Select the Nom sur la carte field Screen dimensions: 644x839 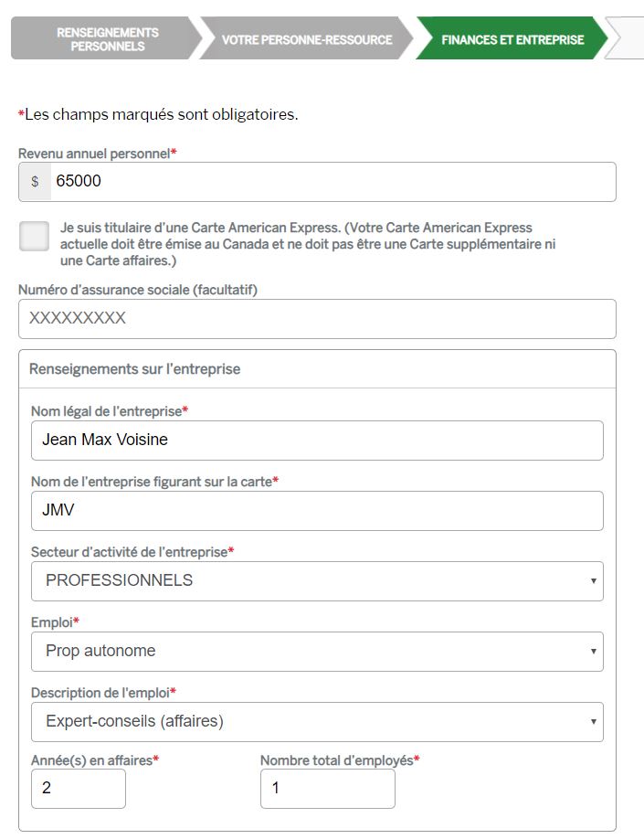point(316,510)
